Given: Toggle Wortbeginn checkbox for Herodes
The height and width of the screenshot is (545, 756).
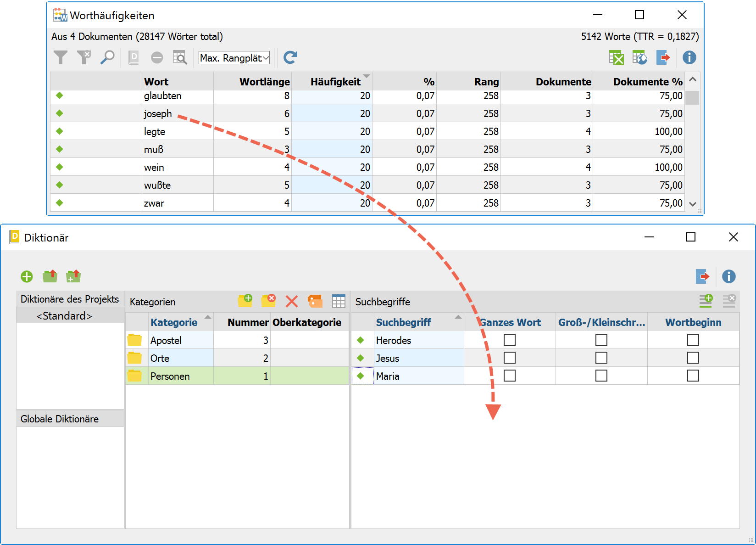Looking at the screenshot, I should (x=693, y=340).
